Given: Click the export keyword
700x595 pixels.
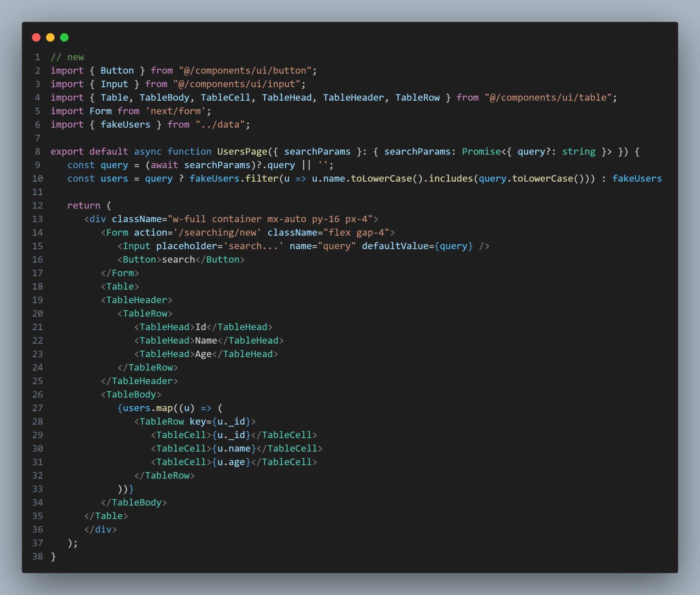Looking at the screenshot, I should pyautogui.click(x=67, y=151).
